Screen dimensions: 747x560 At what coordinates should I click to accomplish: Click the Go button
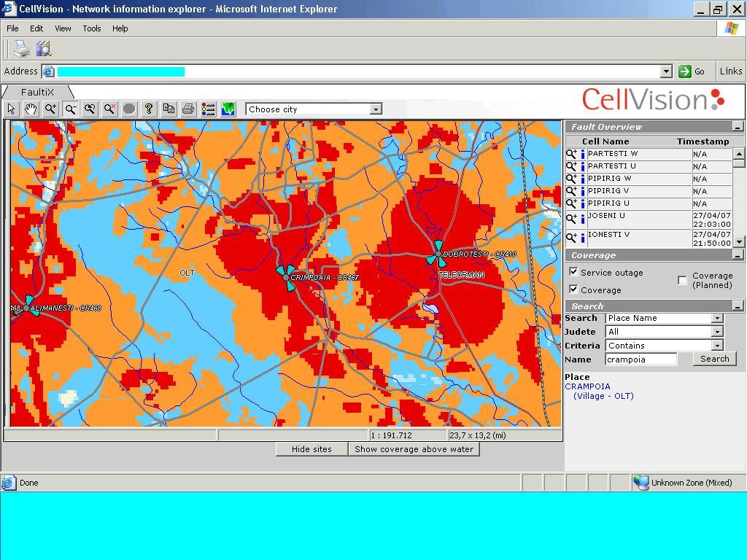pyautogui.click(x=692, y=71)
